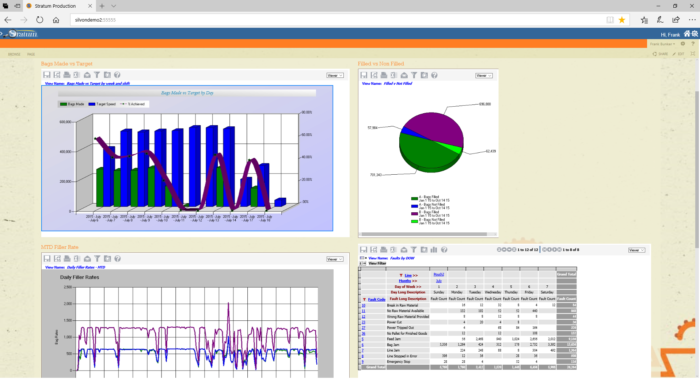Click the export icon in Bags Made vs Target toolbar
The height and width of the screenshot is (380, 700).
[77, 75]
